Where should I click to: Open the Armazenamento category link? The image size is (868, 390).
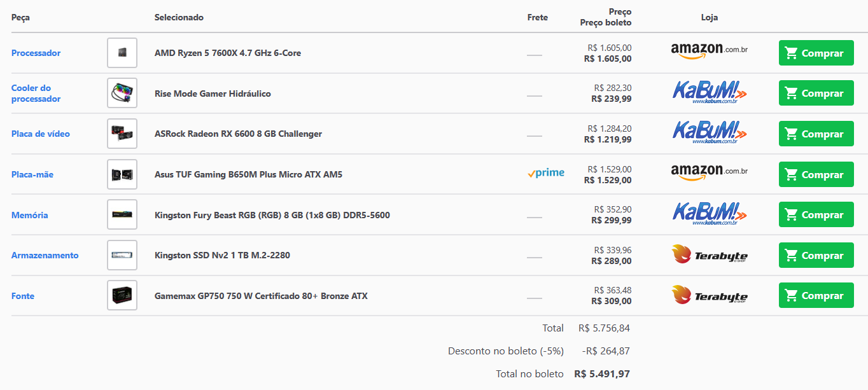pyautogui.click(x=45, y=255)
